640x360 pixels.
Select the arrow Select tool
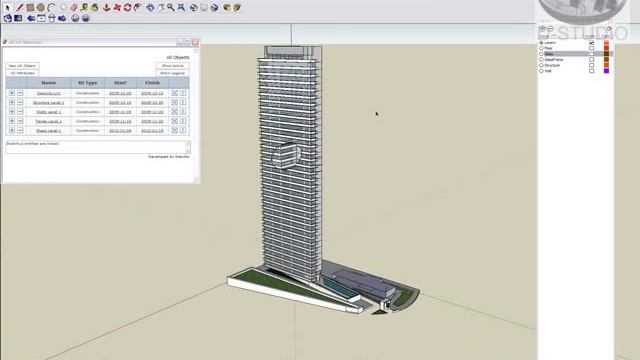coord(7,7)
